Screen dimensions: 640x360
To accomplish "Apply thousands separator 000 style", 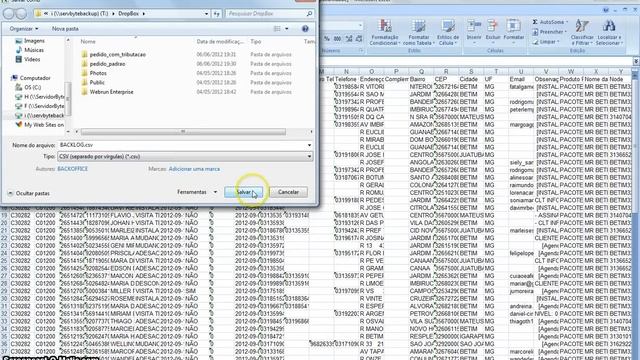I will [338, 39].
